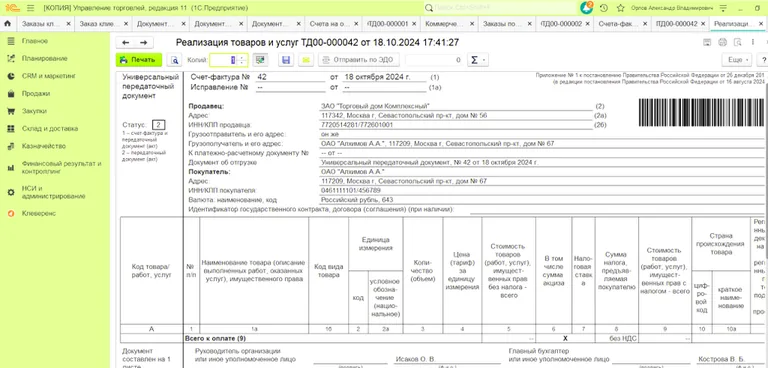
Task: Close the Счета на о... tab
Action: click(x=357, y=24)
